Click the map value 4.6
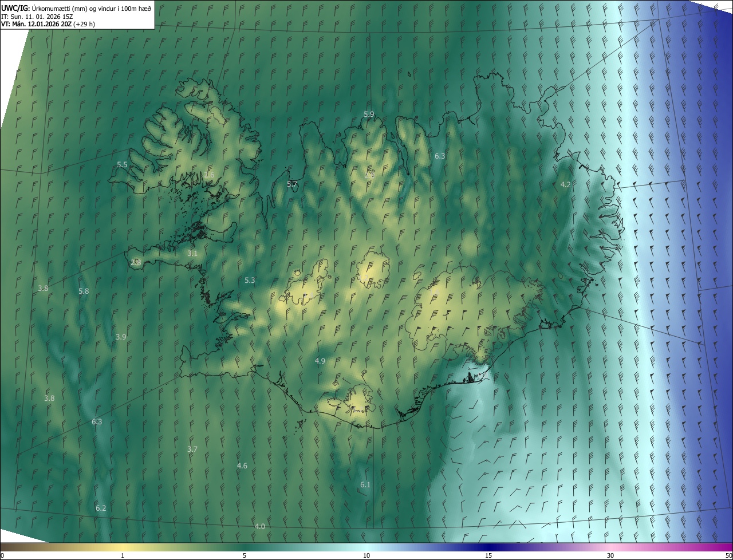 click(x=242, y=466)
